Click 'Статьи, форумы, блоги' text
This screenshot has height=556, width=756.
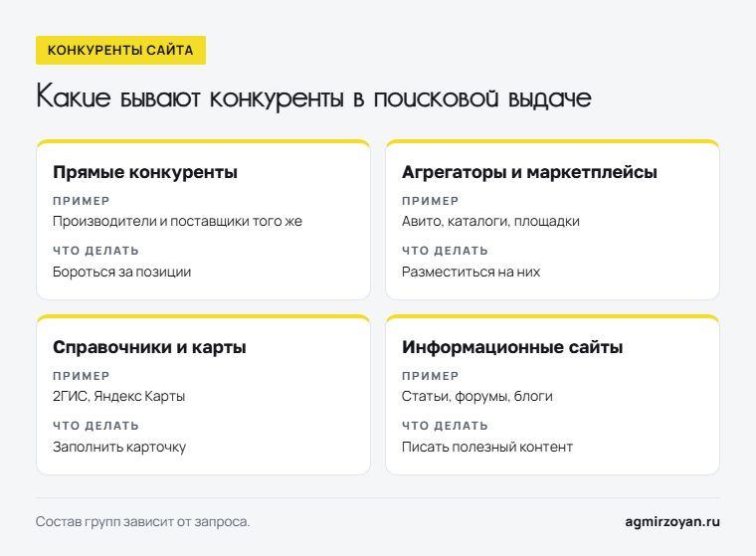coord(477,397)
